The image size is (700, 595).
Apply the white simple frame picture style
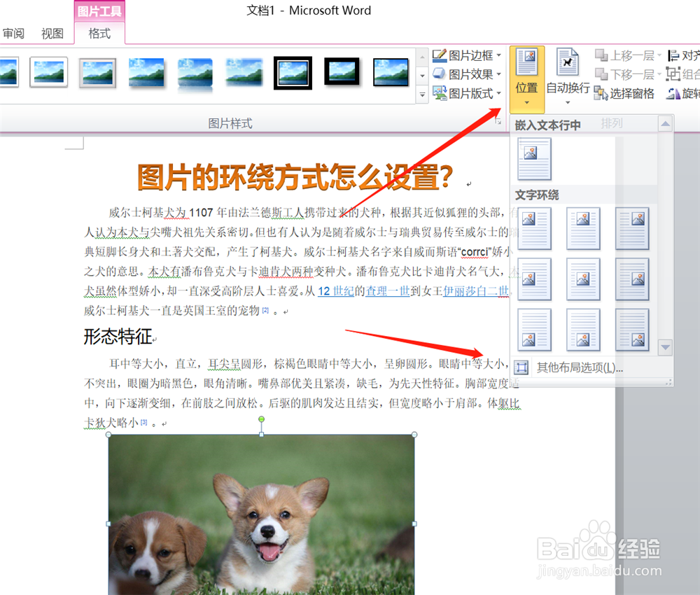click(49, 72)
